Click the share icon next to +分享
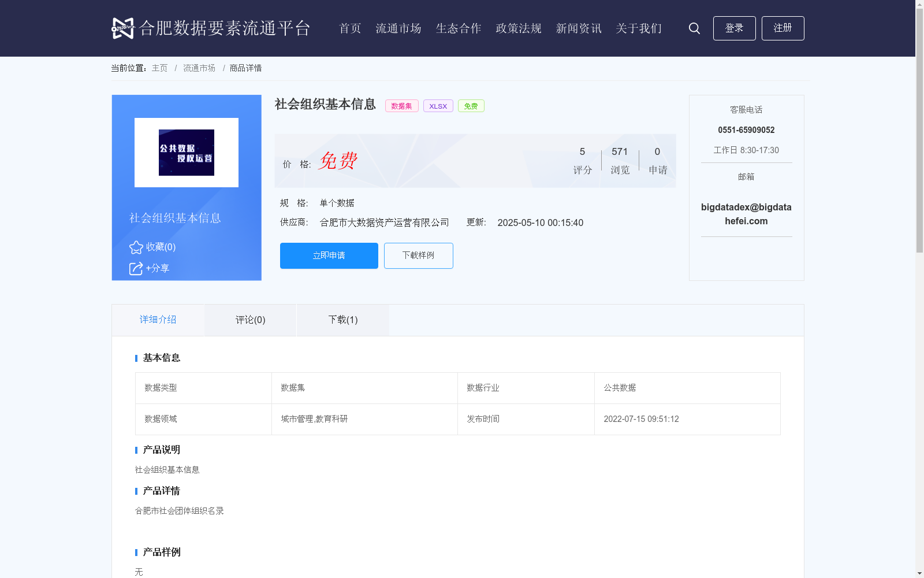This screenshot has height=578, width=924. click(136, 268)
